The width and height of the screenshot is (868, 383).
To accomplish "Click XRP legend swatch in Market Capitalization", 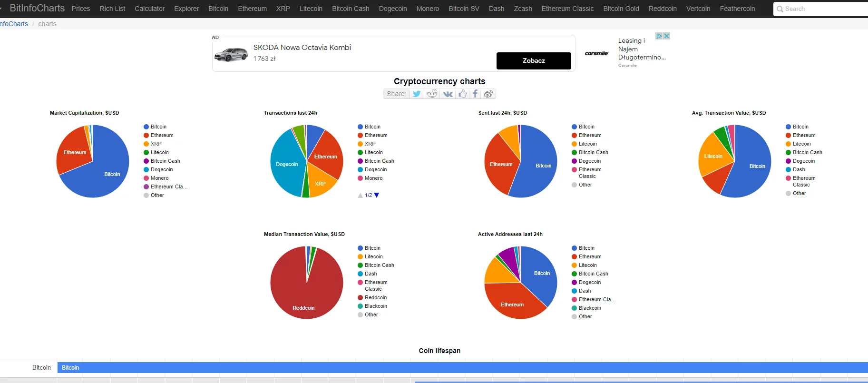I will pyautogui.click(x=146, y=144).
